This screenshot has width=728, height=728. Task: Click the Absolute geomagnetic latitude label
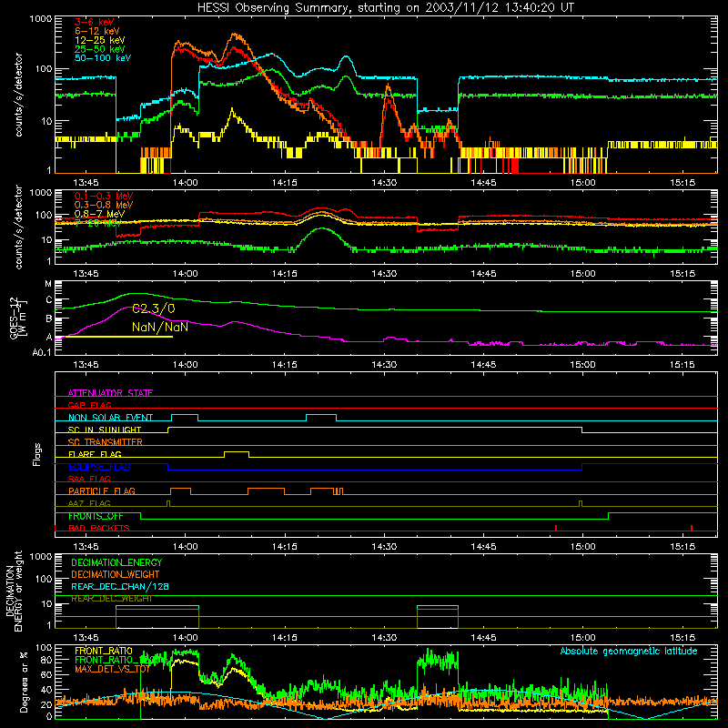tap(629, 651)
